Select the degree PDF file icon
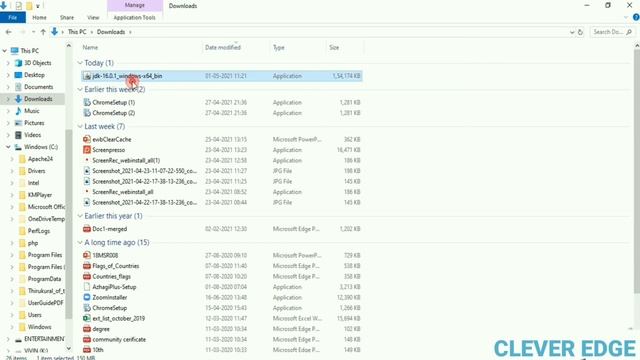The height and width of the screenshot is (360, 640). click(x=87, y=329)
